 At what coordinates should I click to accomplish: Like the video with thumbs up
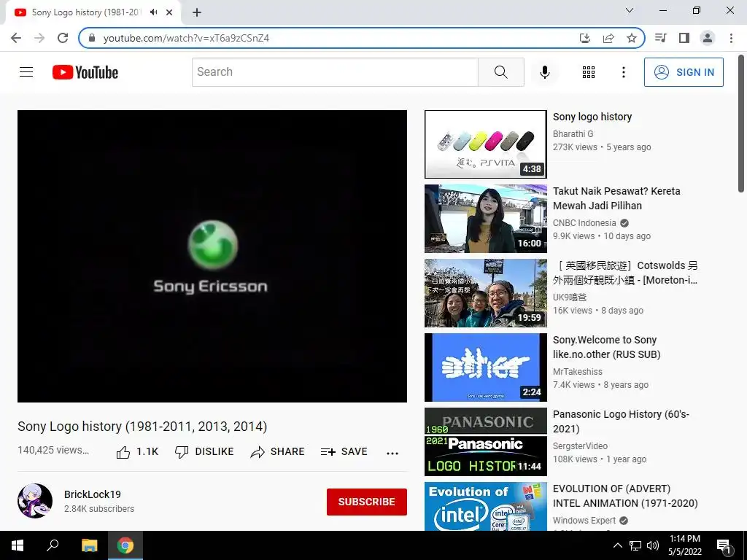click(x=137, y=452)
